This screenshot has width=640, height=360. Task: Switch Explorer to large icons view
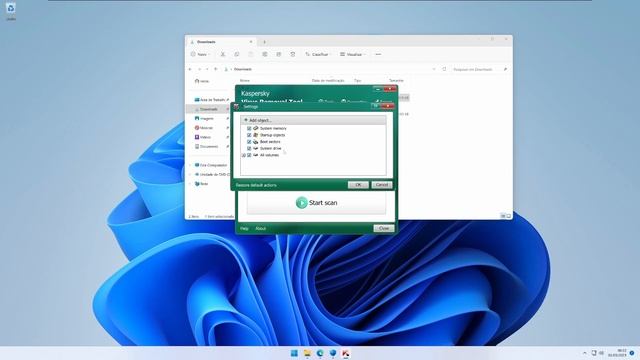(509, 216)
